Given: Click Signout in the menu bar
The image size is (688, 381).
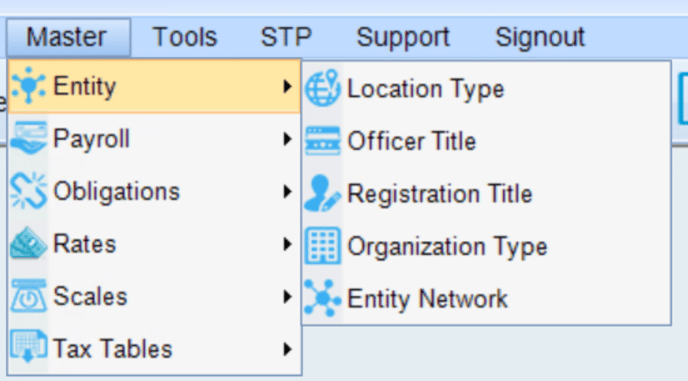Looking at the screenshot, I should 540,37.
